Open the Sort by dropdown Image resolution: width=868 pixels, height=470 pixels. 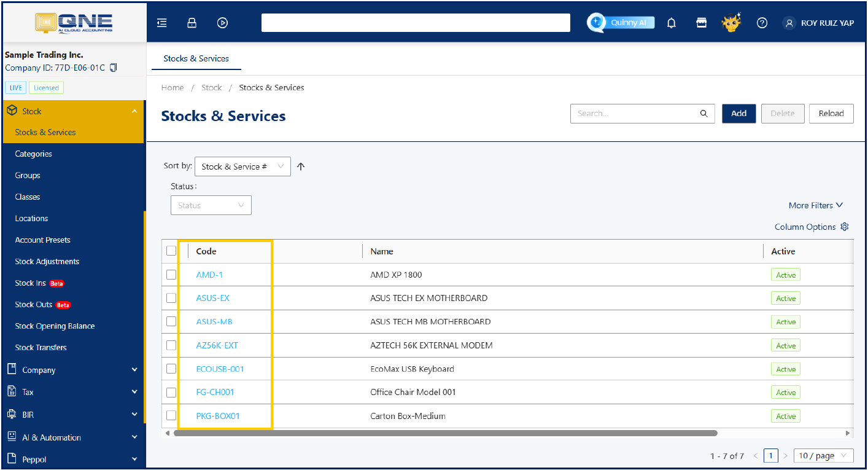(242, 166)
